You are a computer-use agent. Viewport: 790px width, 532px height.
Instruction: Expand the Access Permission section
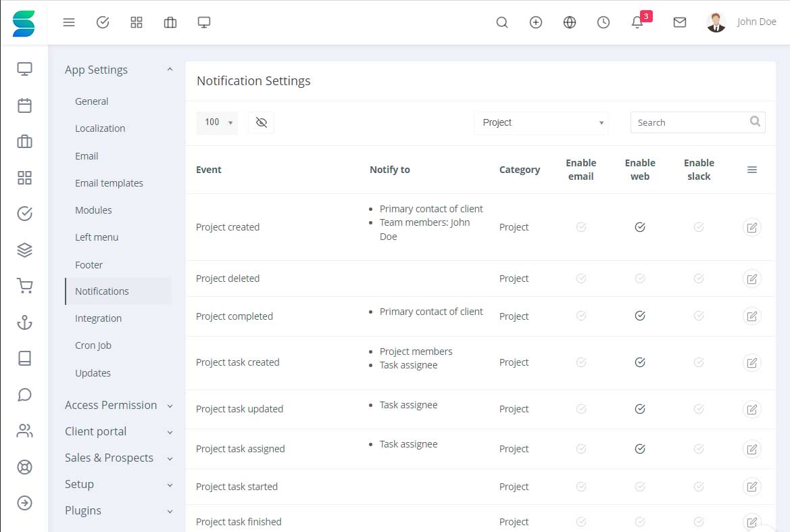[118, 405]
